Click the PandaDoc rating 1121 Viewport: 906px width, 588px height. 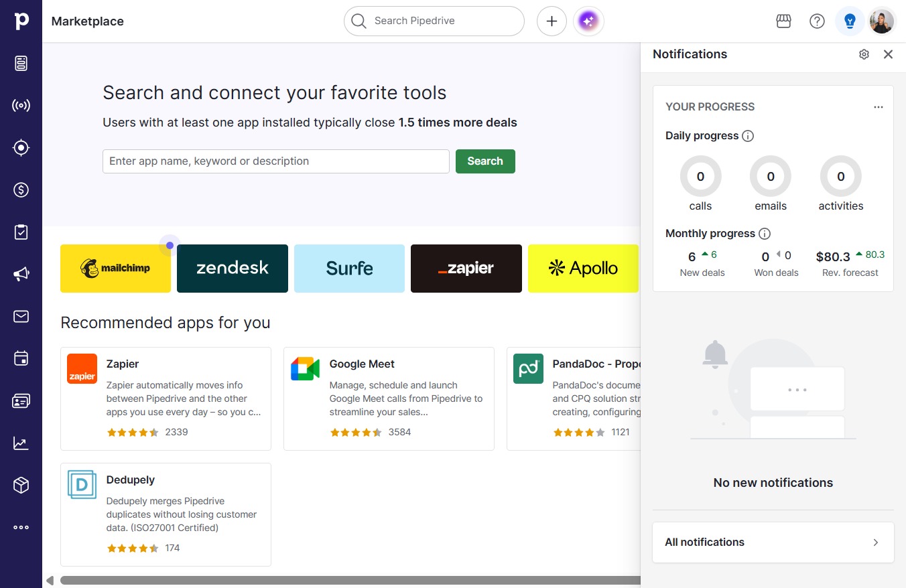(x=592, y=433)
